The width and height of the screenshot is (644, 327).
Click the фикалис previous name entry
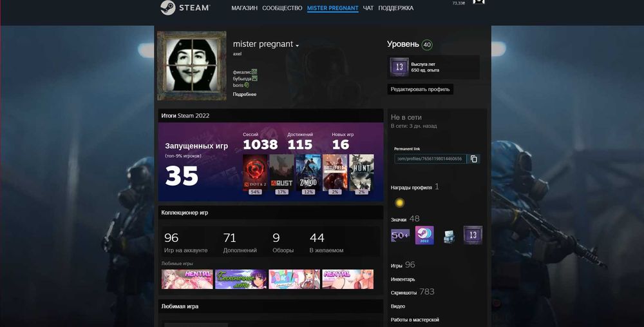245,72
